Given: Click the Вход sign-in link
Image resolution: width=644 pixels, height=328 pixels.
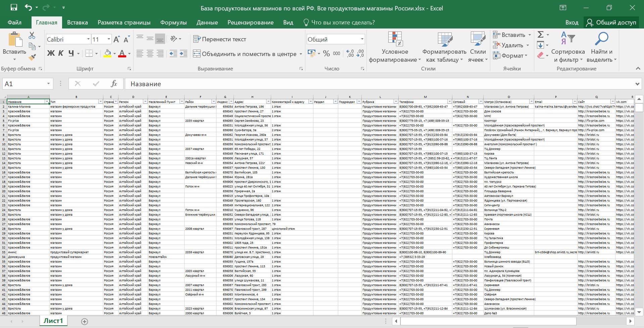Looking at the screenshot, I should pos(572,22).
